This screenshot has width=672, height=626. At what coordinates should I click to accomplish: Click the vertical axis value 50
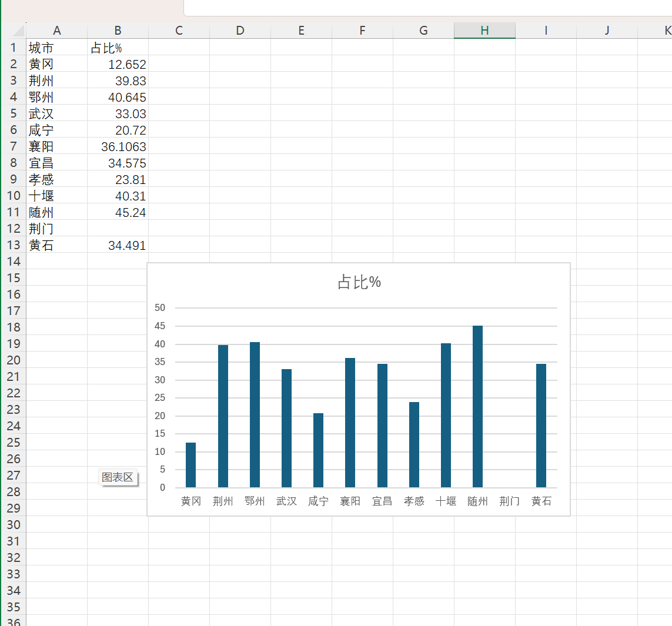(160, 307)
